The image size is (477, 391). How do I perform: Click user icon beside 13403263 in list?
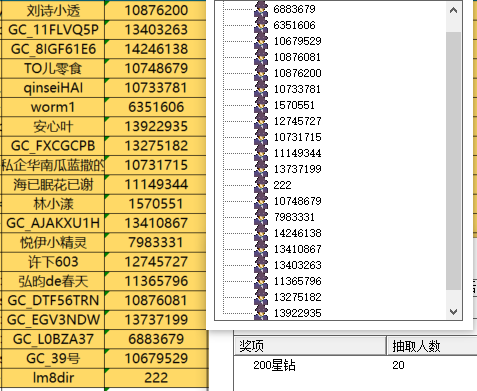(x=261, y=265)
